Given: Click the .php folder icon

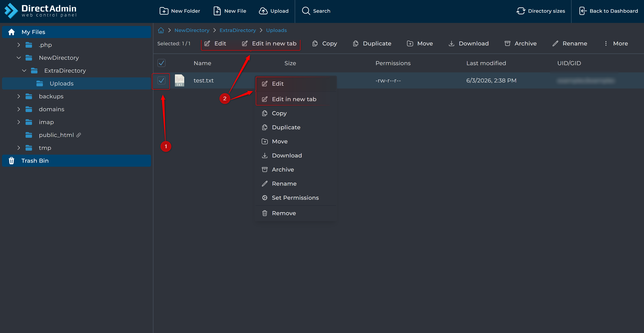Looking at the screenshot, I should pyautogui.click(x=29, y=45).
